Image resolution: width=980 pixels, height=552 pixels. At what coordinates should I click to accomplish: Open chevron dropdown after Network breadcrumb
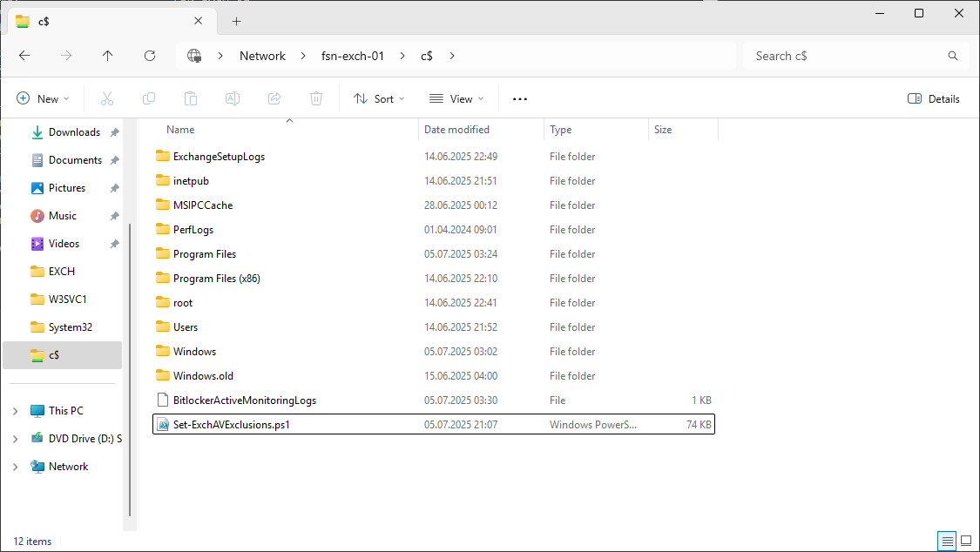tap(303, 56)
